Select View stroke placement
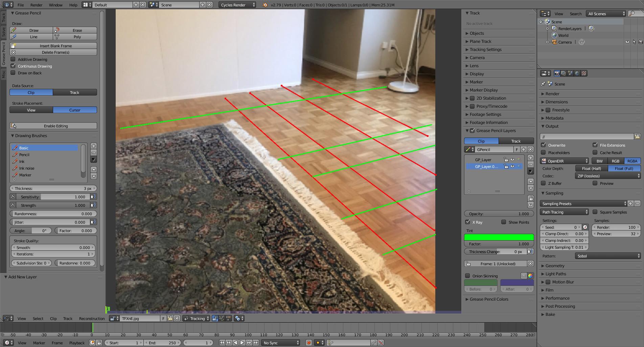The image size is (644, 347). [31, 110]
